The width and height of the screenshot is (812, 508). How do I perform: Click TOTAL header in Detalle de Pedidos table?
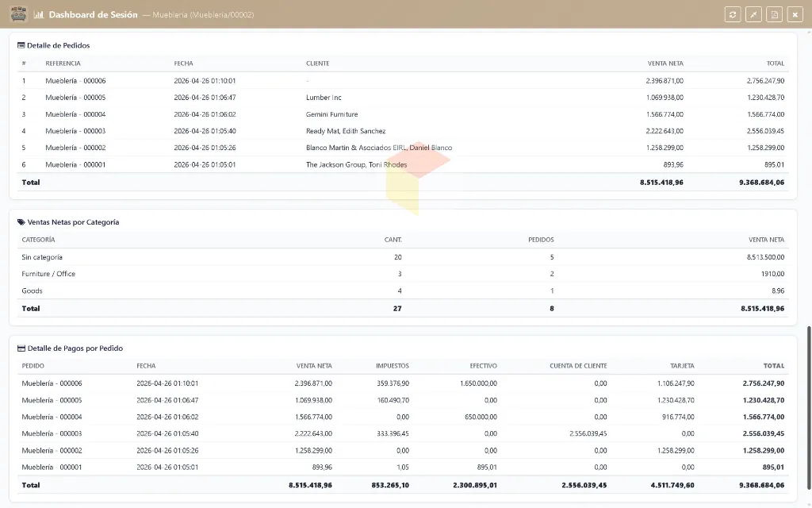click(x=776, y=63)
